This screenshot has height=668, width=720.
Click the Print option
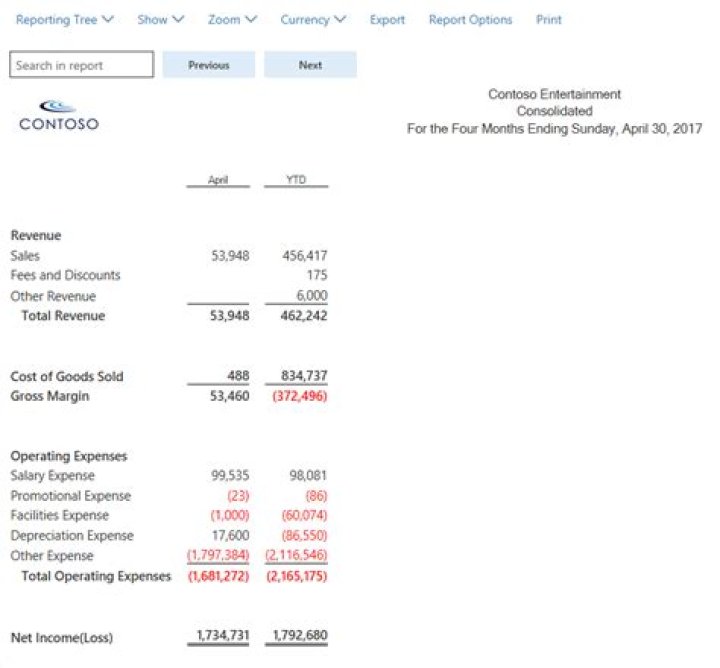coord(549,20)
